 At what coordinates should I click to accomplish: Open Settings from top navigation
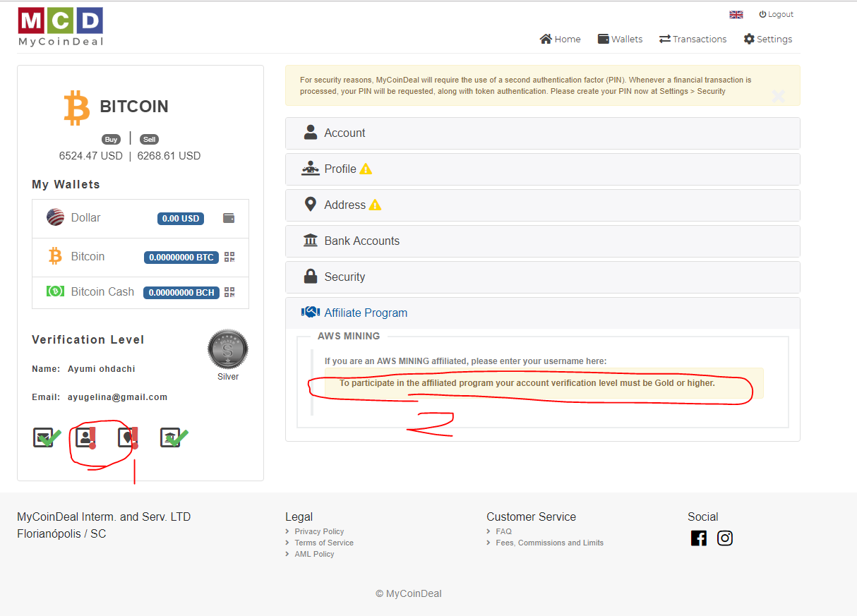pyautogui.click(x=767, y=39)
